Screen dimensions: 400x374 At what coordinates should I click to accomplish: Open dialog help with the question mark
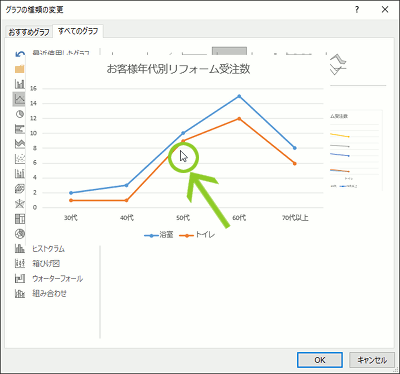tap(357, 10)
